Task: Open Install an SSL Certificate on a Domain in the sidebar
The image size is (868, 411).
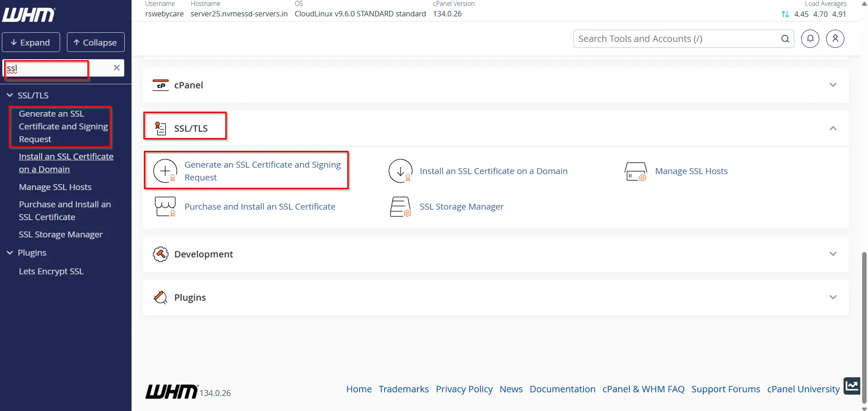Action: pos(66,163)
